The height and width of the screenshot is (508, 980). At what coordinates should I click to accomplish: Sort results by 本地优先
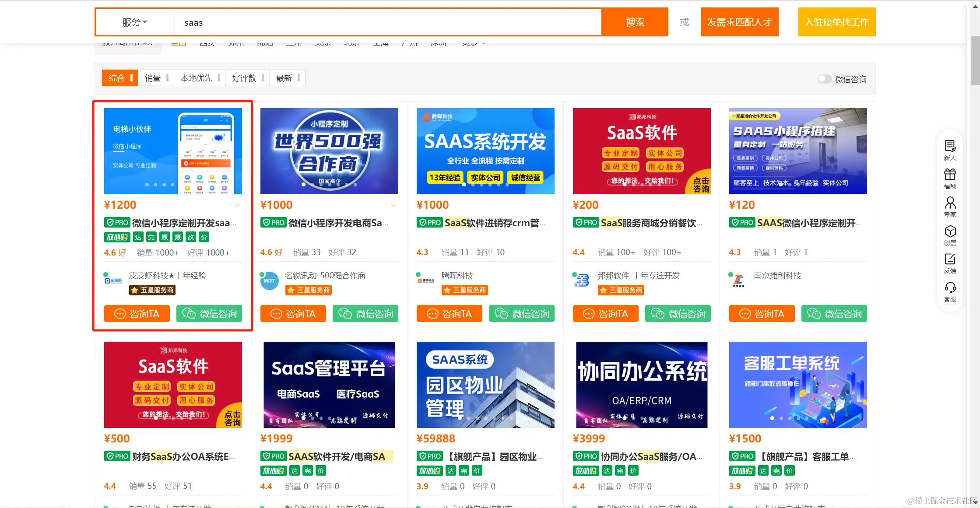coord(200,78)
